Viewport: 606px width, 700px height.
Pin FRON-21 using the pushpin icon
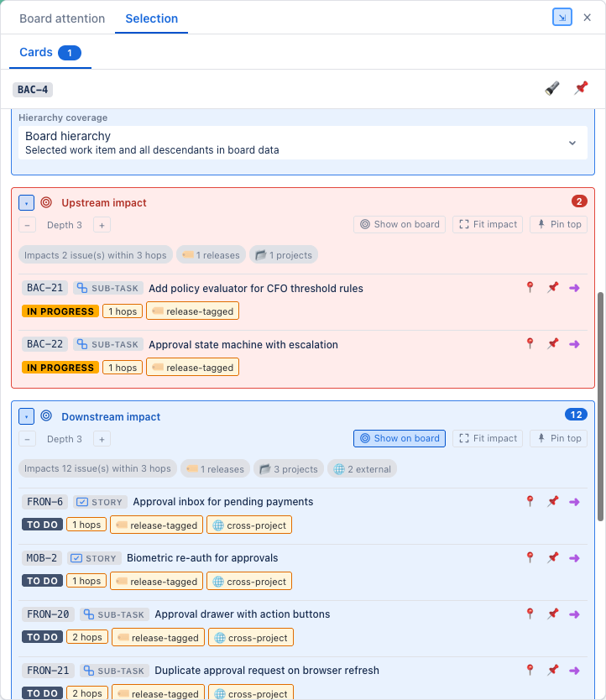553,670
